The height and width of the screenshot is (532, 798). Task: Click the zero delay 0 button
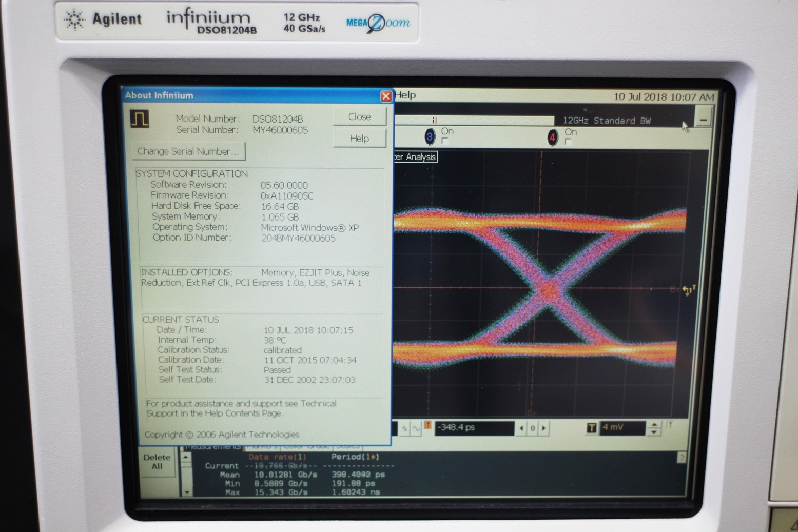pos(533,428)
